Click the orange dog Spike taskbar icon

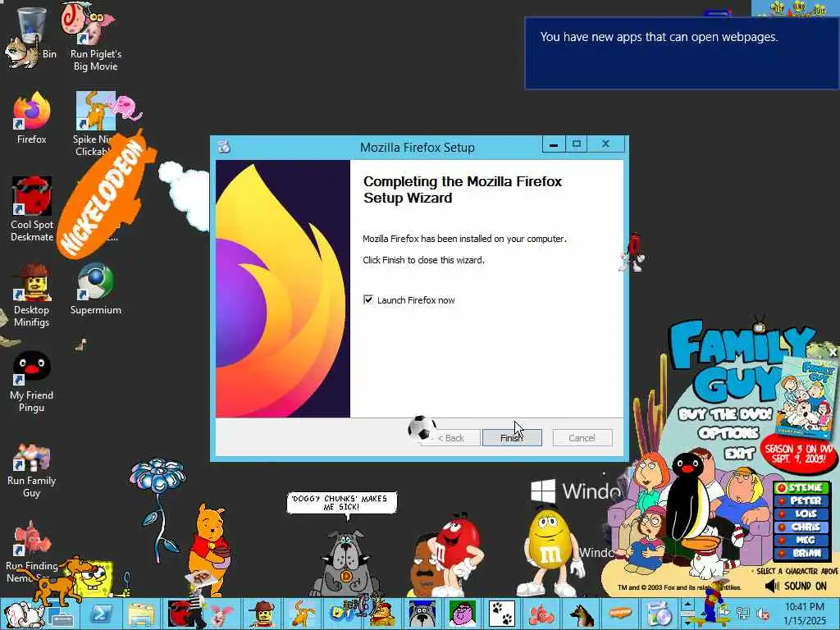[x=302, y=614]
